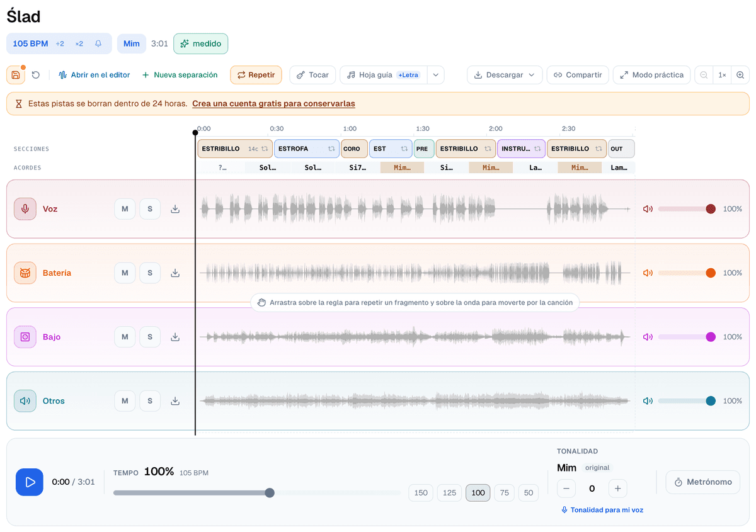Open the Metrónomo button
This screenshot has width=756, height=532.
[702, 482]
